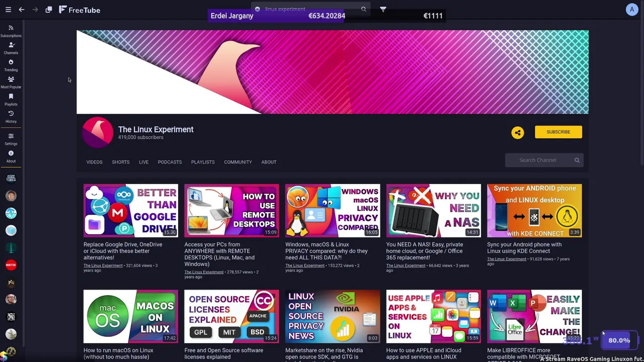
Task: Open Why You Need A NAS thumbnail
Action: click(433, 211)
